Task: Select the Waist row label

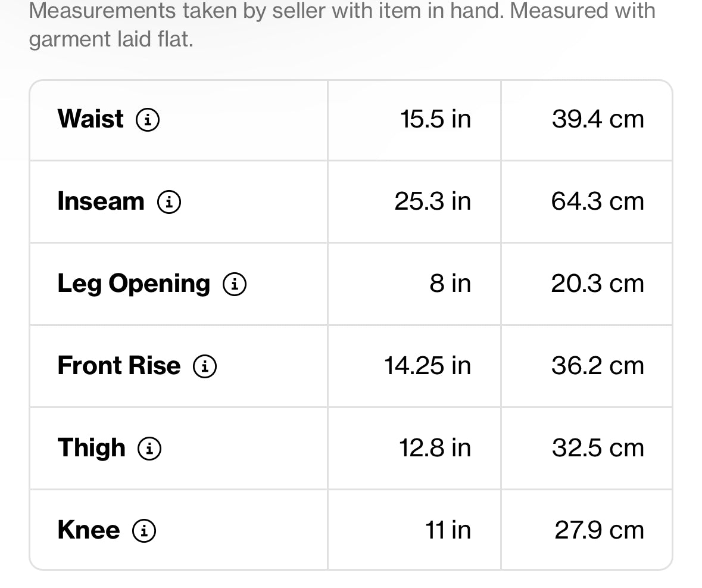Action: [x=91, y=119]
